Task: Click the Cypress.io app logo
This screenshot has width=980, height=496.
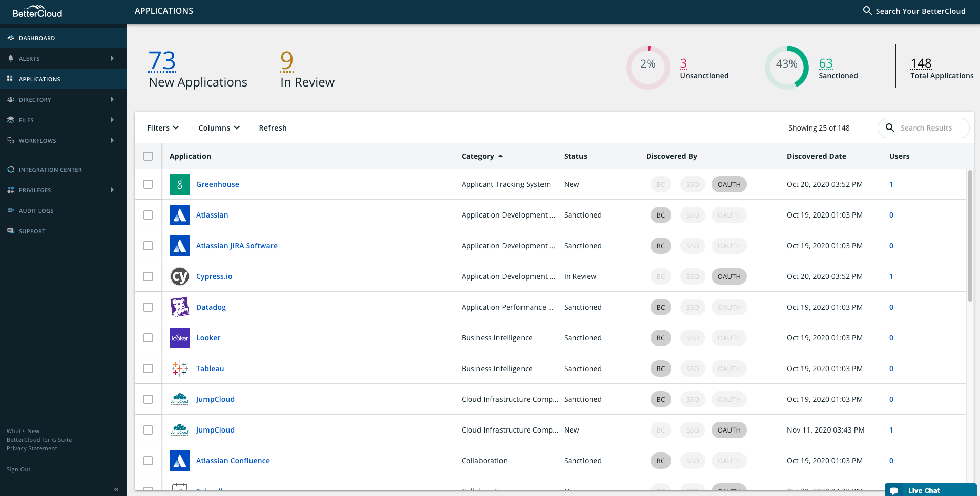Action: pos(180,276)
